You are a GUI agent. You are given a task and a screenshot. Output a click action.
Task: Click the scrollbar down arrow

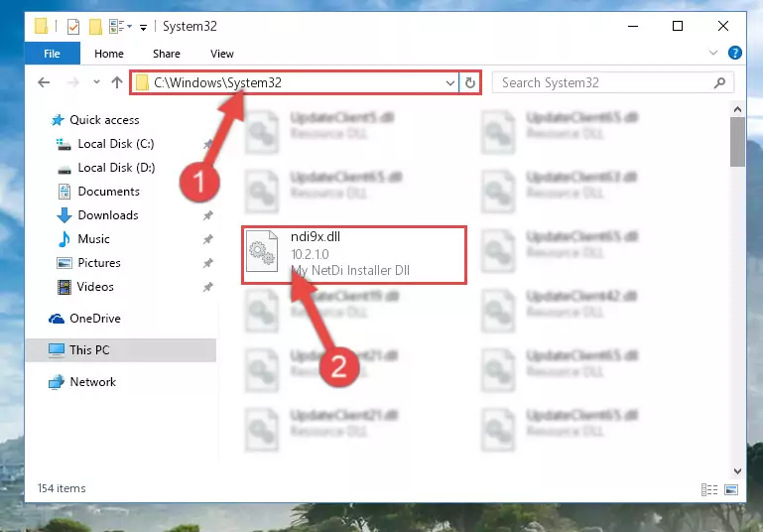pos(737,471)
